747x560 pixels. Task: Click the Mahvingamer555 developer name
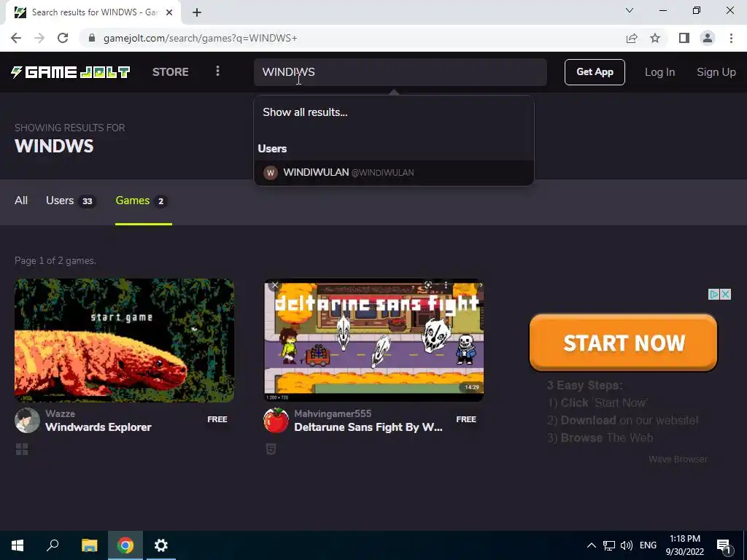click(x=333, y=413)
